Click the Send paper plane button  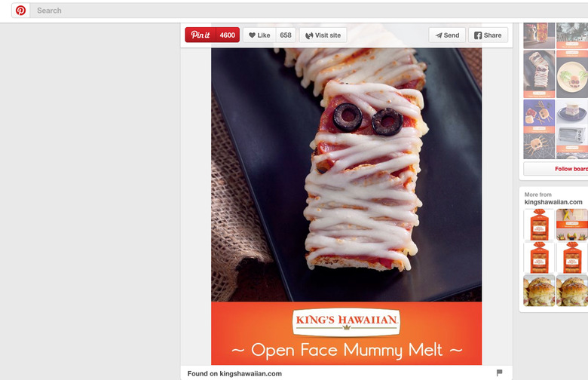pyautogui.click(x=447, y=35)
